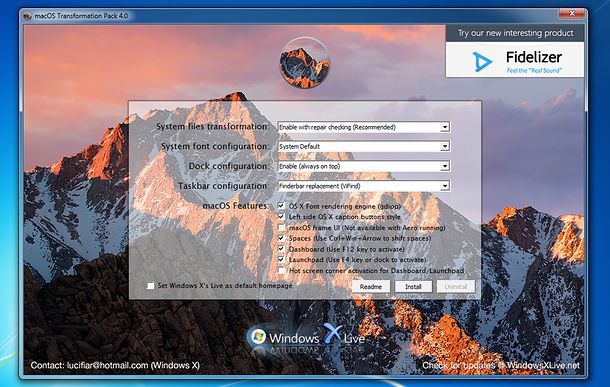Click the round macOS Sierra mountain logo
The image size is (610, 387).
(x=305, y=63)
